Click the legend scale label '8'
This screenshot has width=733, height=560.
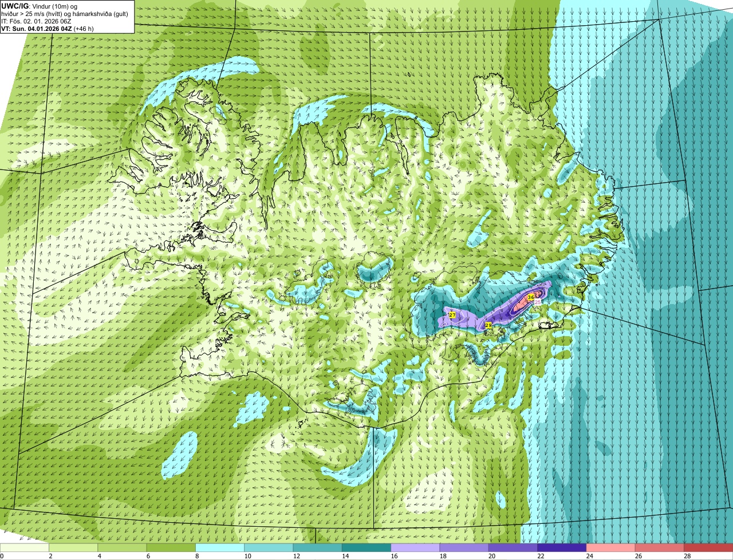tap(197, 556)
